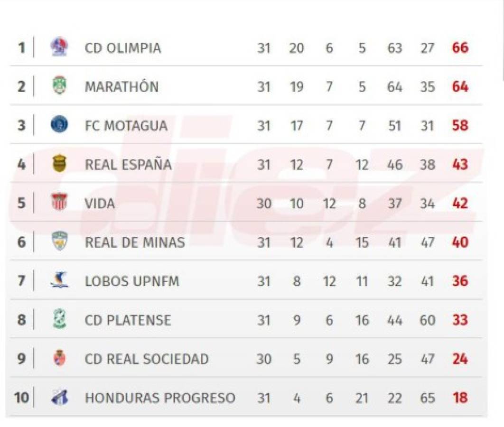The image size is (504, 427).
Task: Click the Real España shield icon
Action: click(x=59, y=164)
